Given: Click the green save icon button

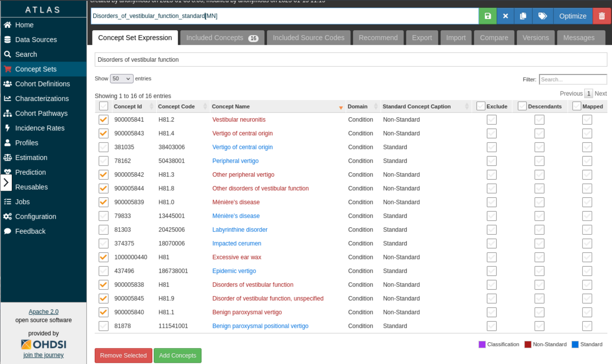Looking at the screenshot, I should [x=488, y=16].
